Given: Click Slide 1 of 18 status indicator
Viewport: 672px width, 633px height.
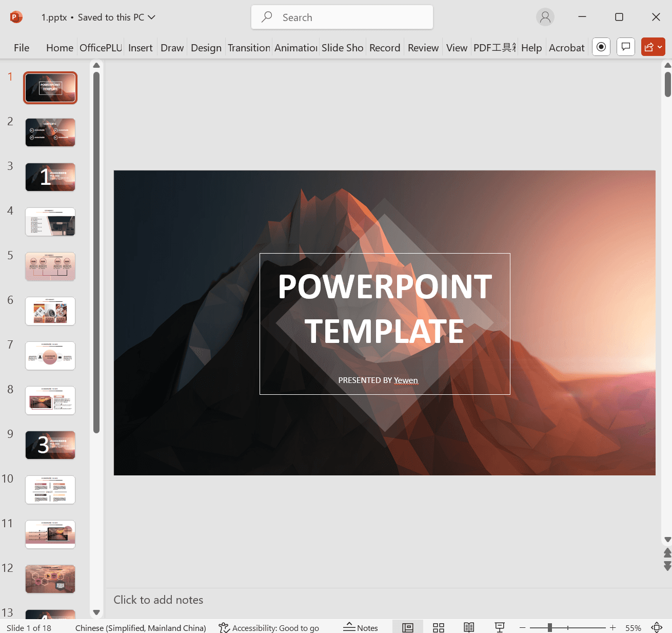Looking at the screenshot, I should point(29,628).
